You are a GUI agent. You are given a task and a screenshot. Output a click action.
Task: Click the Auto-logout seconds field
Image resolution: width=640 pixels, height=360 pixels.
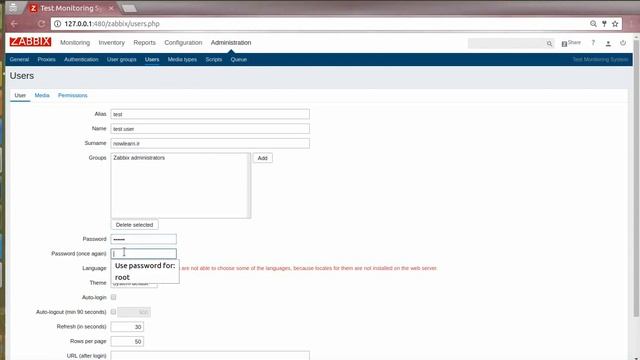[134, 312]
